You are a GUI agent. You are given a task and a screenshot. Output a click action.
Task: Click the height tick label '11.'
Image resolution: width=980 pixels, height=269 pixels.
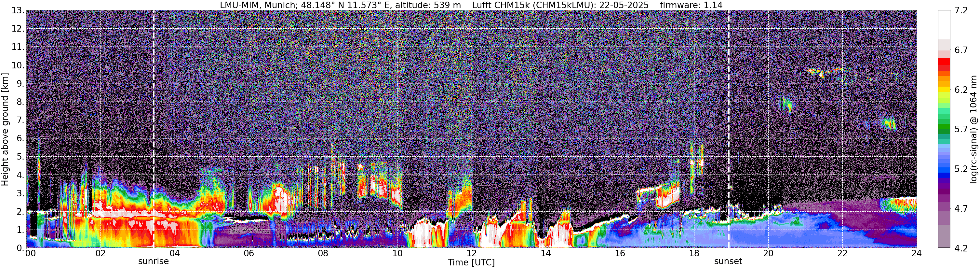tap(18, 47)
